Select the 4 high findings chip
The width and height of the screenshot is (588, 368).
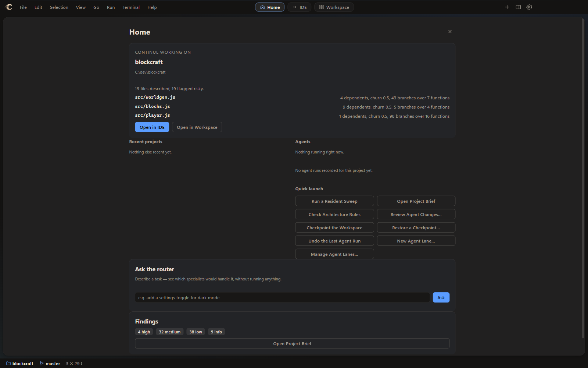tap(144, 332)
